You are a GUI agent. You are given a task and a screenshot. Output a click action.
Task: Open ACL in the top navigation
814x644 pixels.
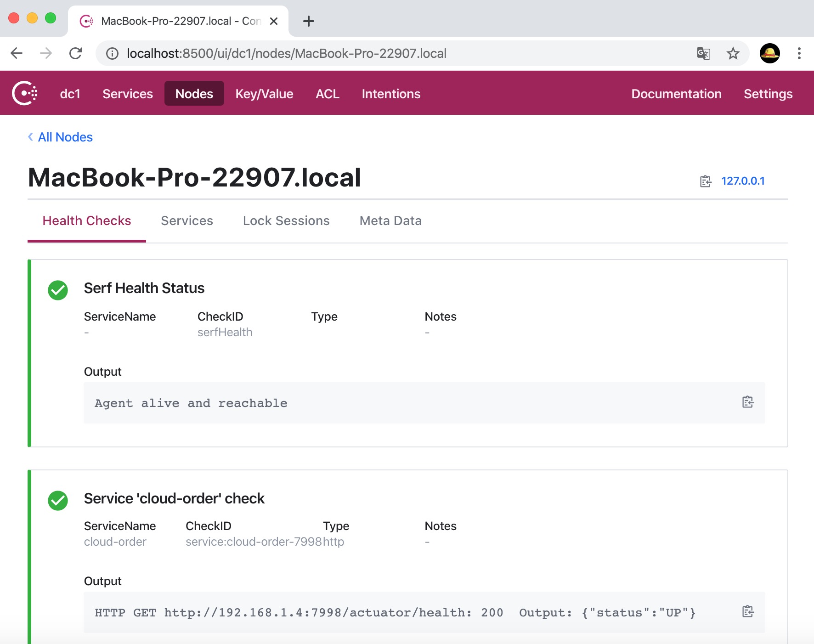(328, 94)
